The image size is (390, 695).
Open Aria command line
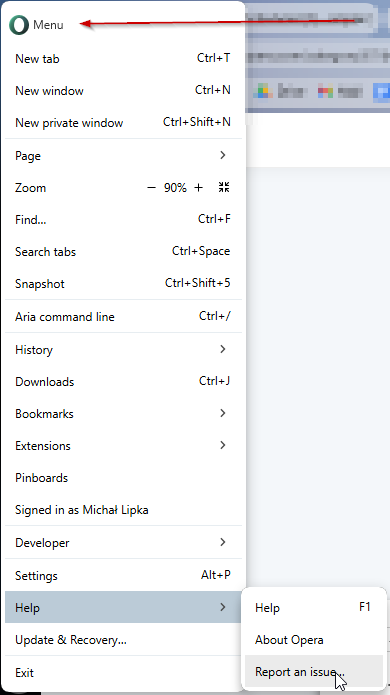coord(124,316)
